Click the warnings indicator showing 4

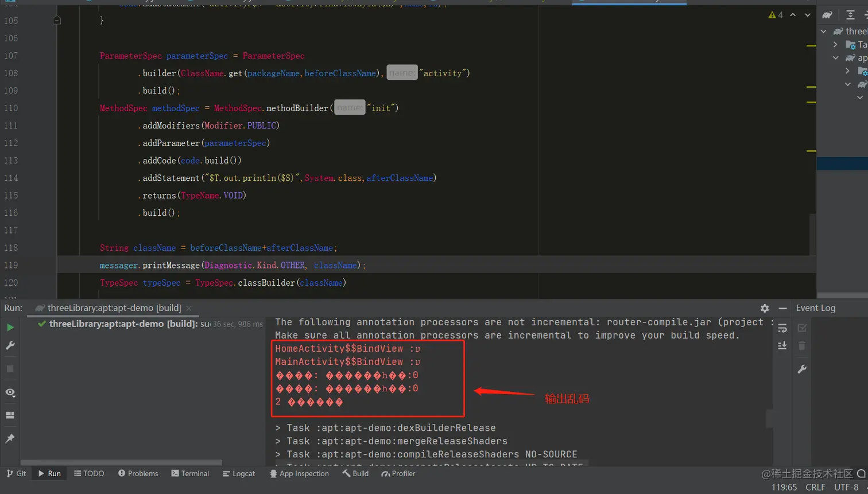[x=776, y=15]
